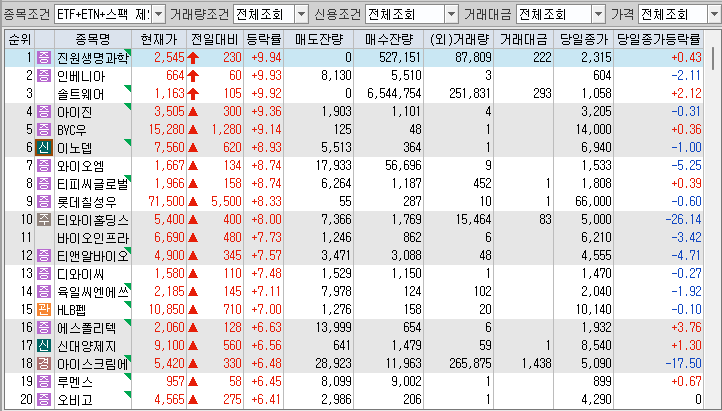
Task: Select stock name 티와이홀딩스
Action: pyautogui.click(x=93, y=220)
